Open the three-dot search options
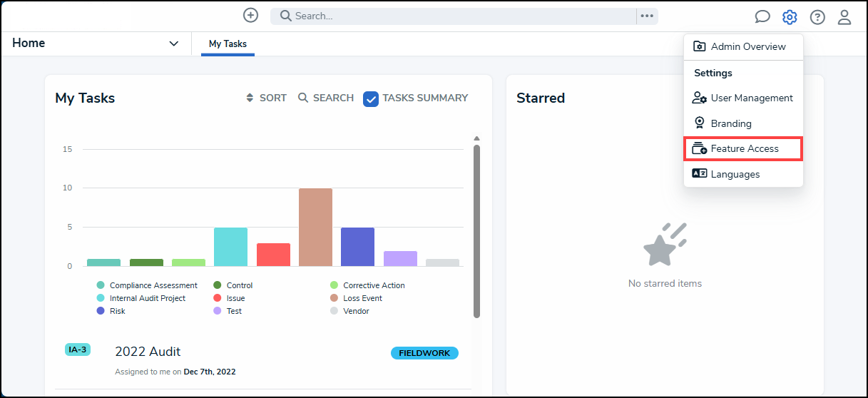 (647, 16)
